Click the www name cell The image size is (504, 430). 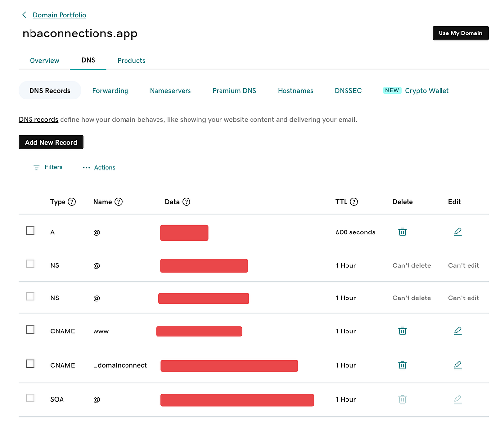101,331
